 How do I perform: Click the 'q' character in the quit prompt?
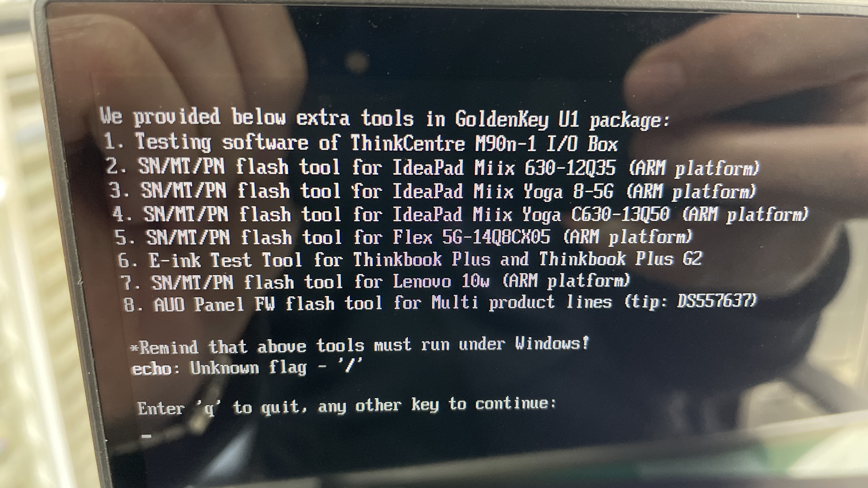pyautogui.click(x=210, y=409)
